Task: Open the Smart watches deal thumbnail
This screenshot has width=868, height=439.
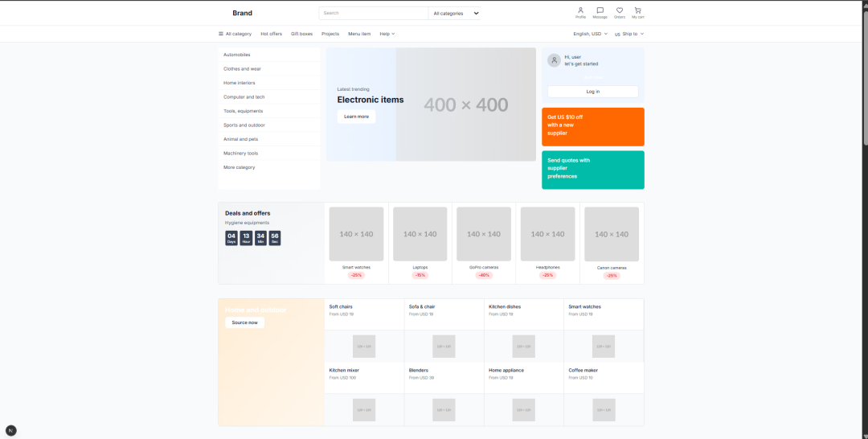Action: point(356,234)
